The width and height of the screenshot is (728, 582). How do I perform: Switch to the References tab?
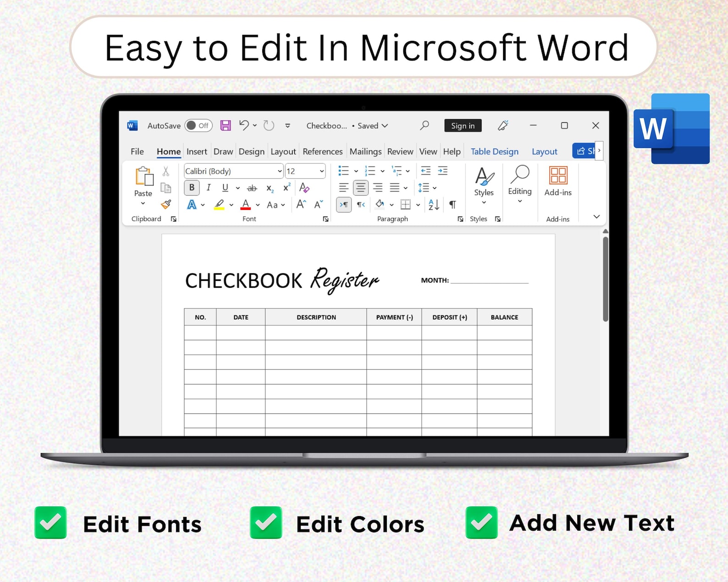pos(323,152)
